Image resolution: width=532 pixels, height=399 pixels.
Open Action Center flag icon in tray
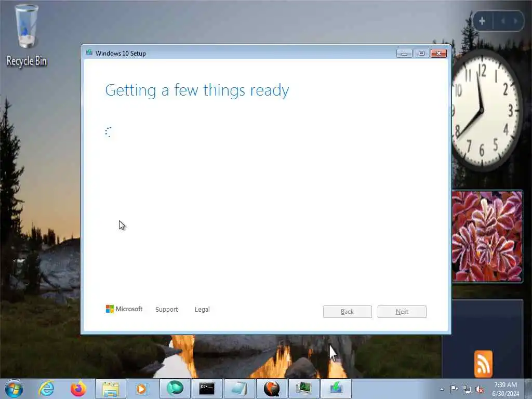tap(454, 389)
